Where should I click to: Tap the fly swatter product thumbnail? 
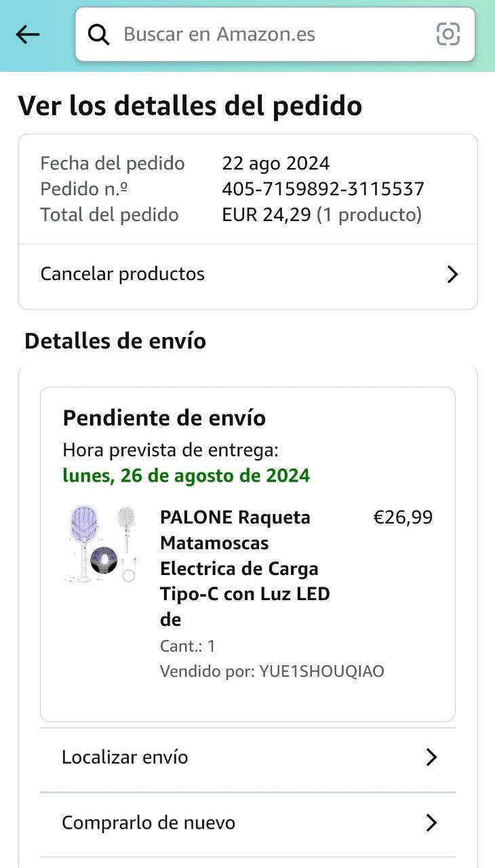[102, 545]
